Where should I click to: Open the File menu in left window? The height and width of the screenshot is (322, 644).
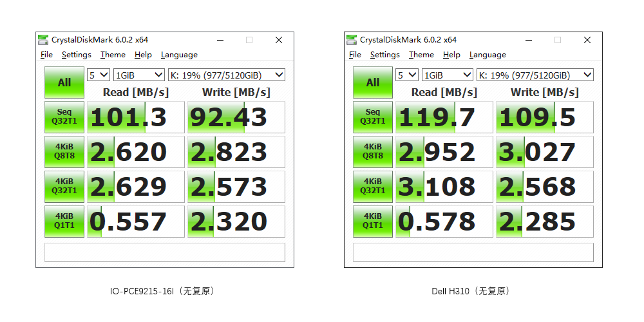point(46,55)
